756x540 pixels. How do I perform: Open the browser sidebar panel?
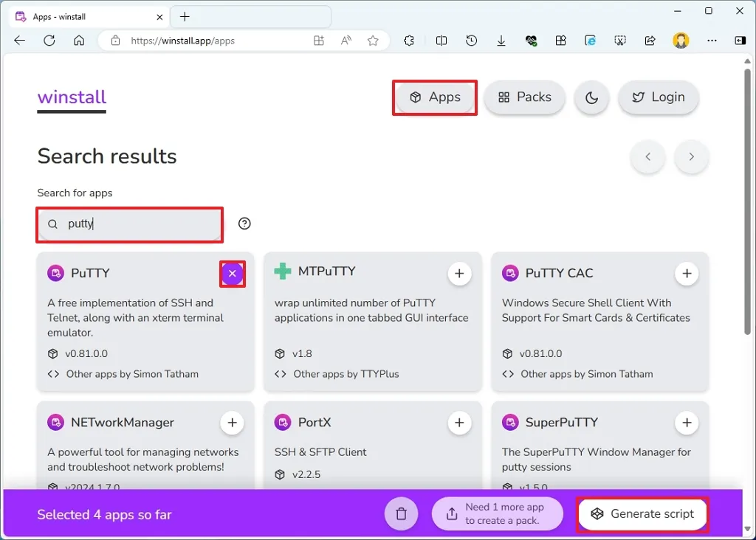(740, 41)
